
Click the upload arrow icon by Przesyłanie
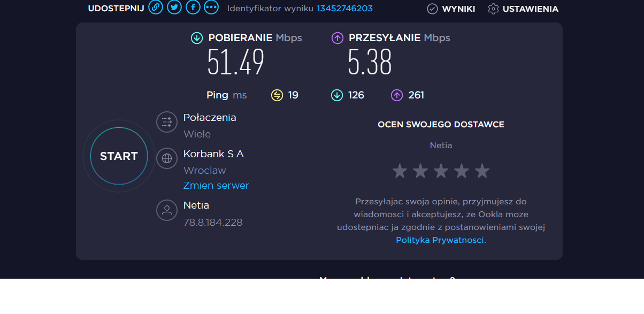click(x=338, y=38)
